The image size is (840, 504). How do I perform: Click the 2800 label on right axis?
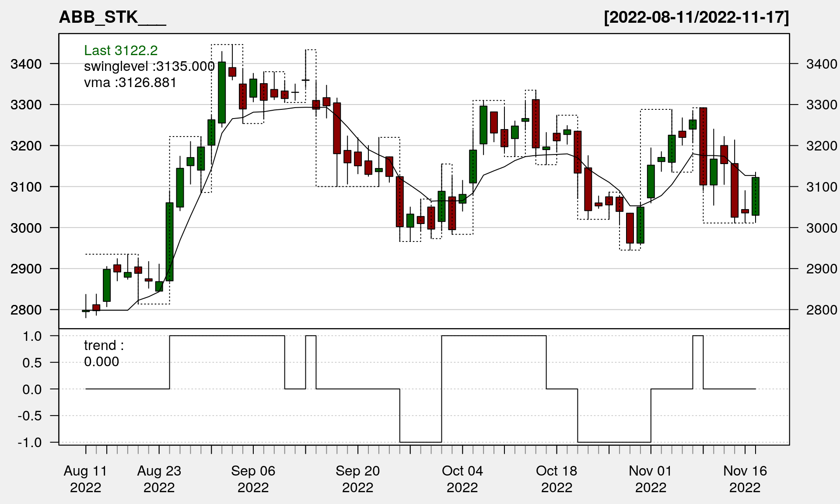point(821,310)
